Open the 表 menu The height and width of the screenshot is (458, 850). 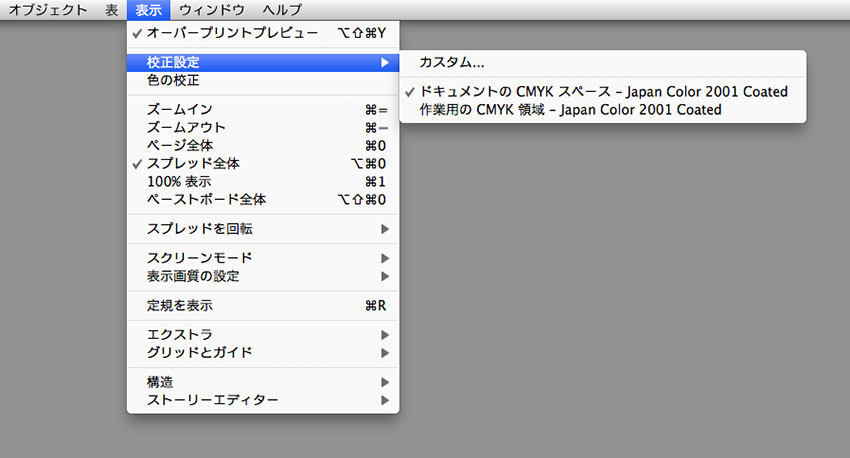coord(111,10)
